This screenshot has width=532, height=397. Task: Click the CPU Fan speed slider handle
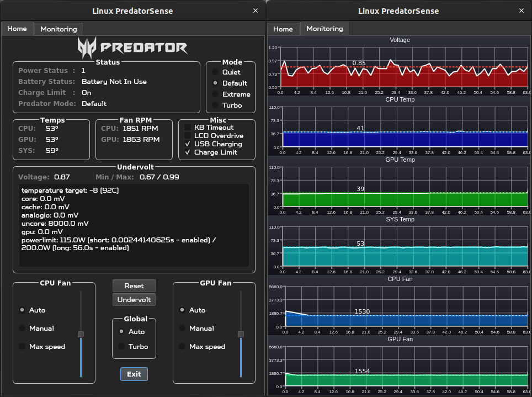[x=81, y=334]
